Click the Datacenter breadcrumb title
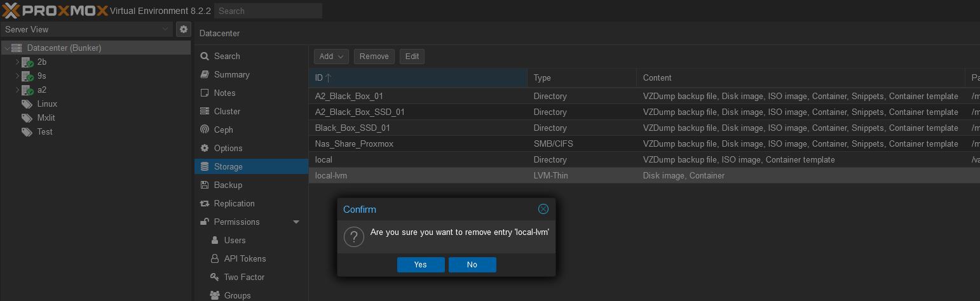Viewport: 980px width, 301px height. 220,33
